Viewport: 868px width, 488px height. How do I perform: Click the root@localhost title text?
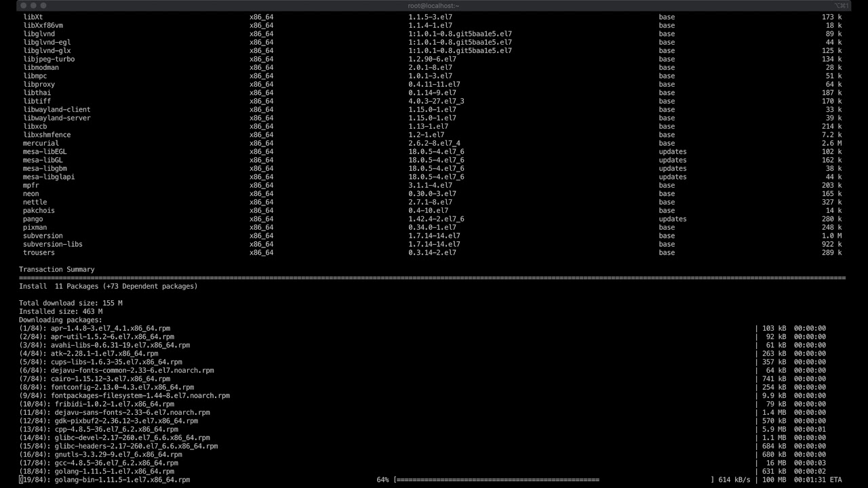click(433, 5)
